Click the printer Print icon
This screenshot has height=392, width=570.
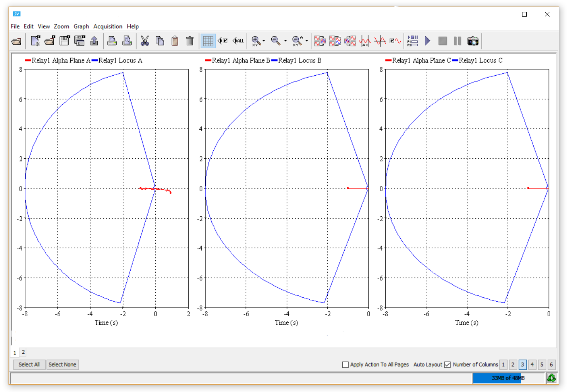click(x=112, y=41)
